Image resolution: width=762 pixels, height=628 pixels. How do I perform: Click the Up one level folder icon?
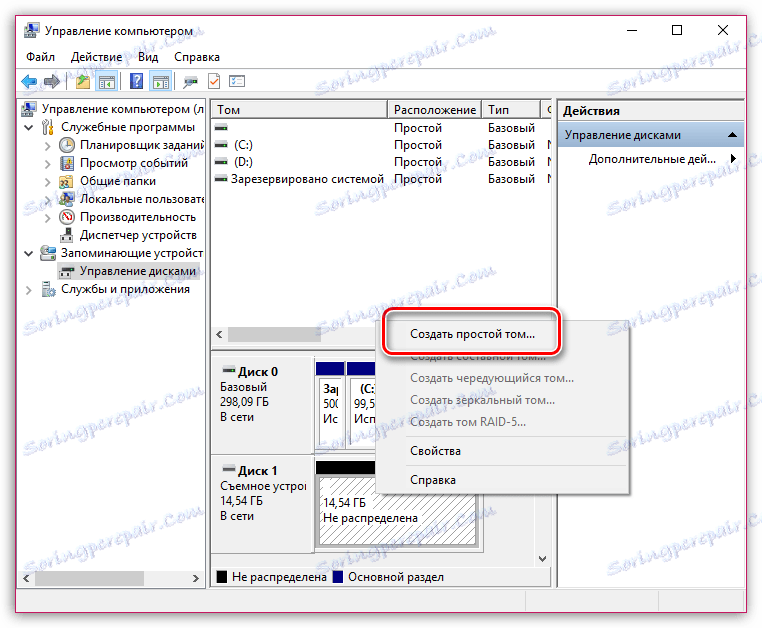83,82
